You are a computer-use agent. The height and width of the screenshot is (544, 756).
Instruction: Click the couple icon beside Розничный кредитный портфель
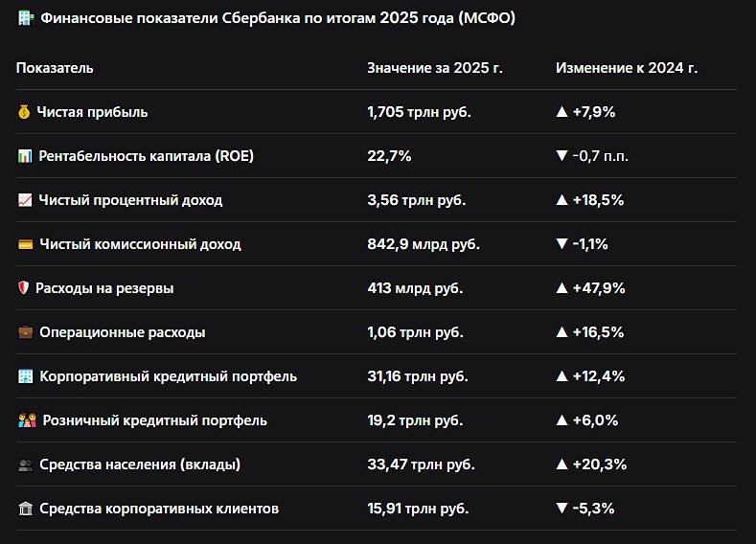[27, 420]
